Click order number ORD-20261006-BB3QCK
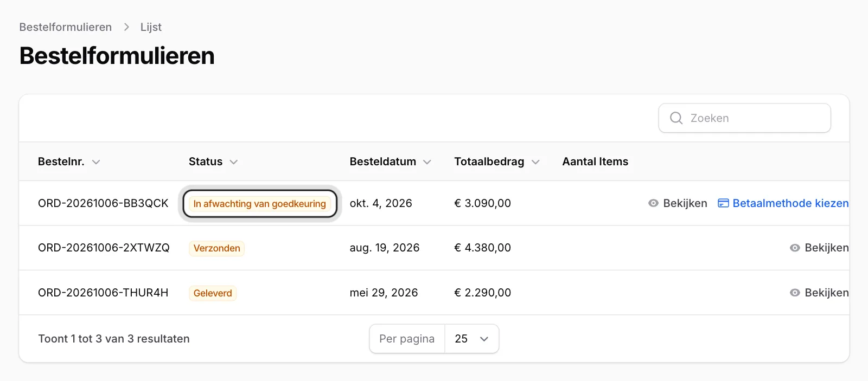 103,203
